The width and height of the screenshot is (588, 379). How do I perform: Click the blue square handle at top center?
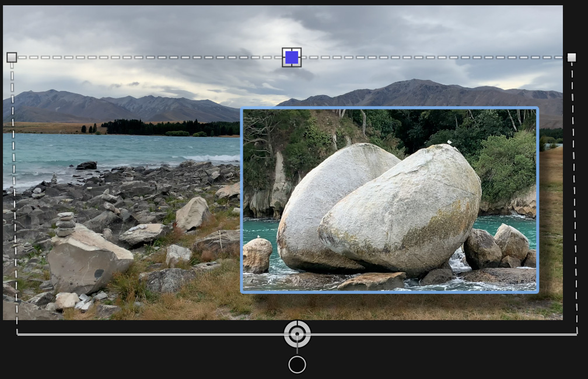coord(292,57)
